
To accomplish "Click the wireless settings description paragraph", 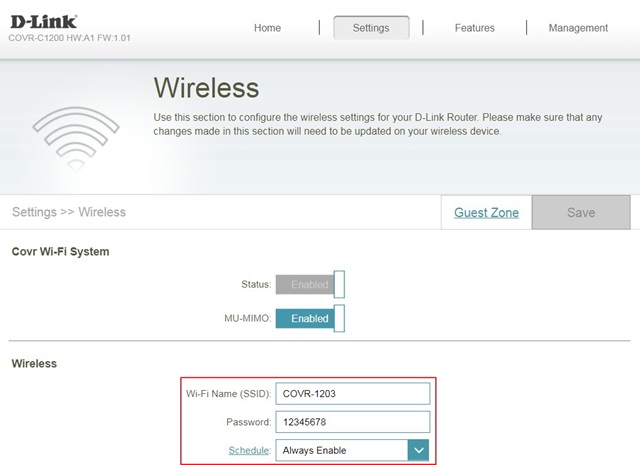I will click(x=378, y=124).
